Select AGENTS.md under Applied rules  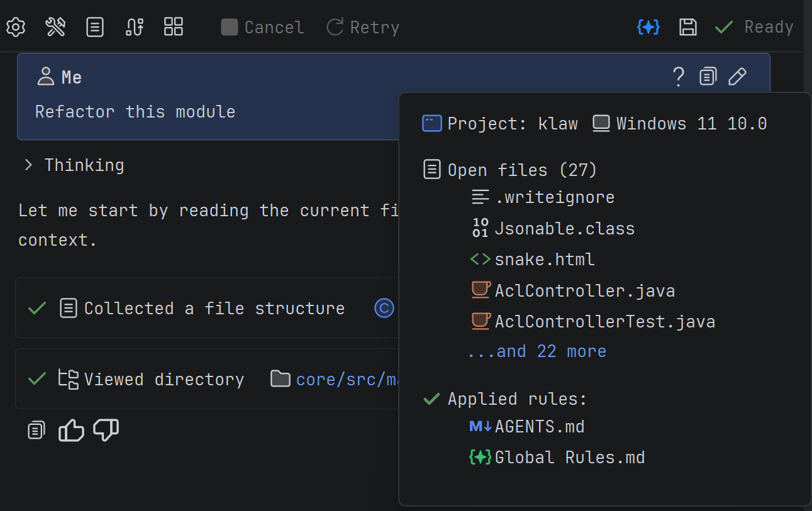540,426
